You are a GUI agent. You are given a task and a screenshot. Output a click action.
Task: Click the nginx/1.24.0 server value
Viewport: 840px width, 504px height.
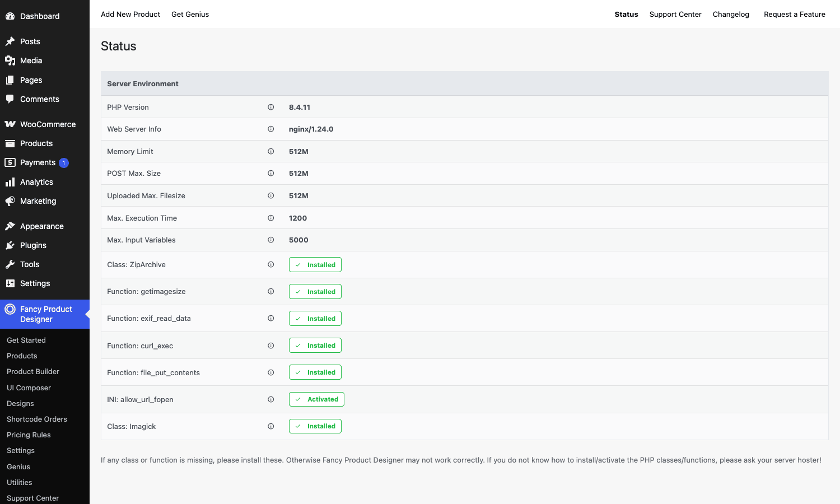tap(311, 129)
